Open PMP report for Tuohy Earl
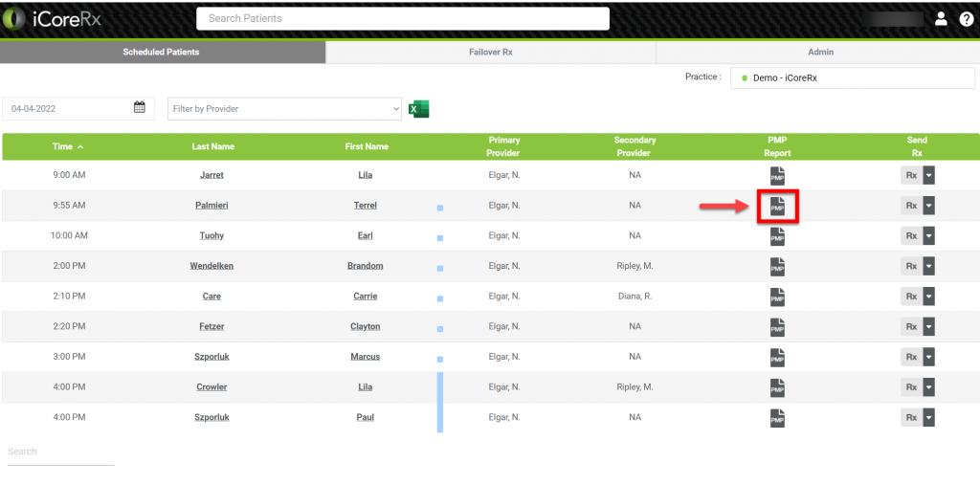 [x=777, y=236]
